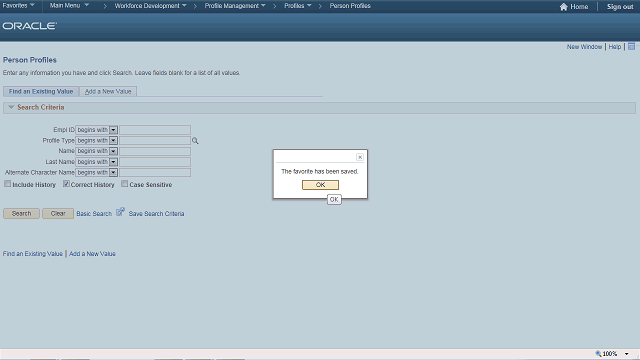Click the Alternate Character Name input field
Screen dimensions: 640x360
point(155,173)
